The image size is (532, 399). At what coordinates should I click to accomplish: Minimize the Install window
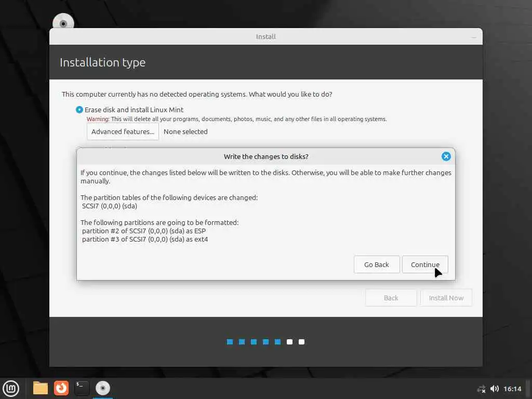[474, 37]
